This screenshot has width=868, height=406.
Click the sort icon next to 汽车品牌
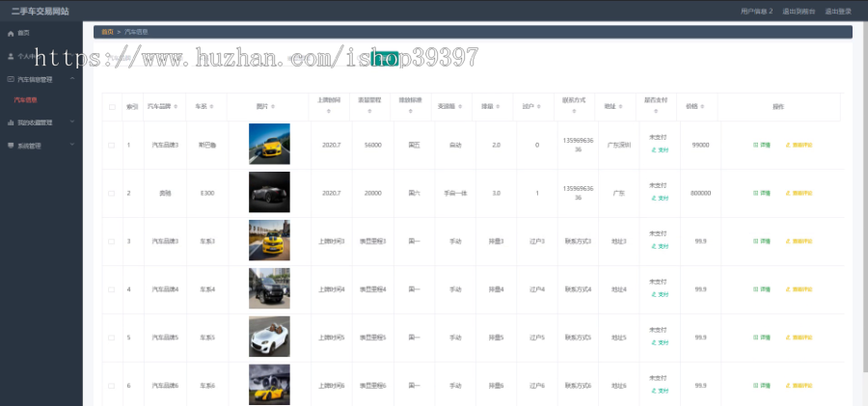[x=176, y=106]
